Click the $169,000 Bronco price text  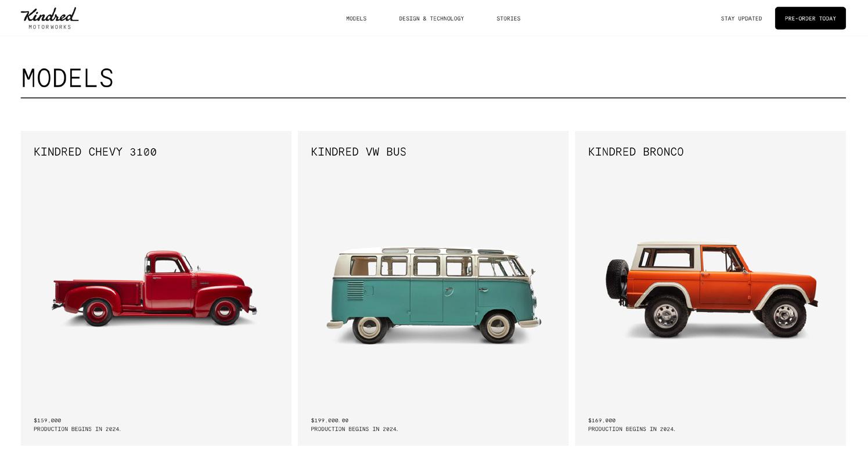(x=602, y=421)
